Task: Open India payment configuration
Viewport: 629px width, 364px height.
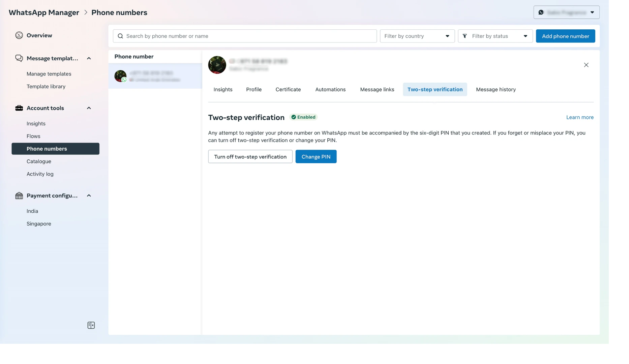Action: (32, 211)
